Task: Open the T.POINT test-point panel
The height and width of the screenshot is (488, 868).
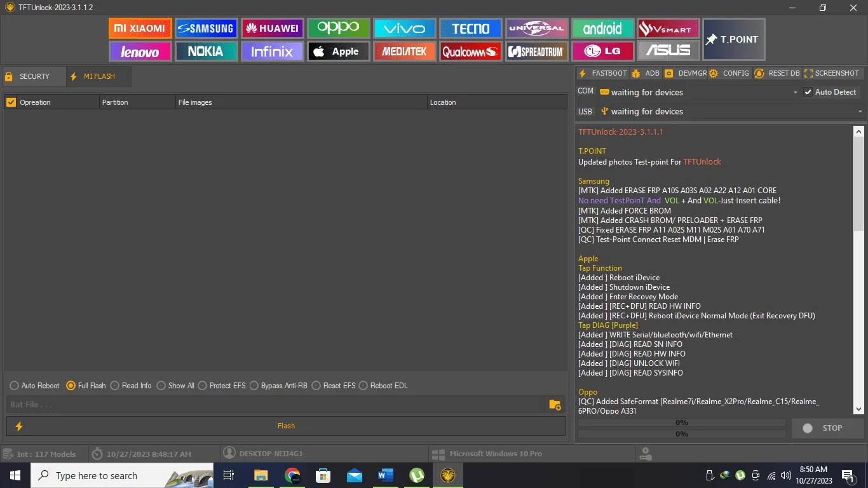Action: pos(734,39)
